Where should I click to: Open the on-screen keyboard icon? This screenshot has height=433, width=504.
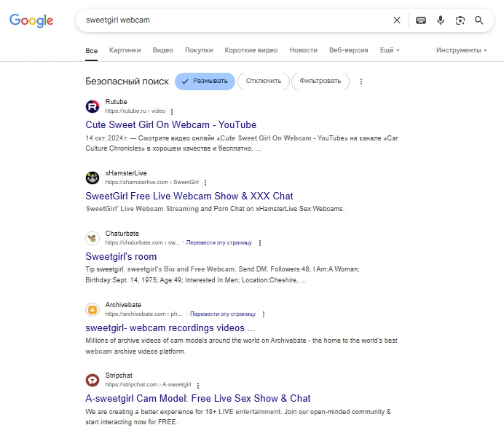pos(420,20)
